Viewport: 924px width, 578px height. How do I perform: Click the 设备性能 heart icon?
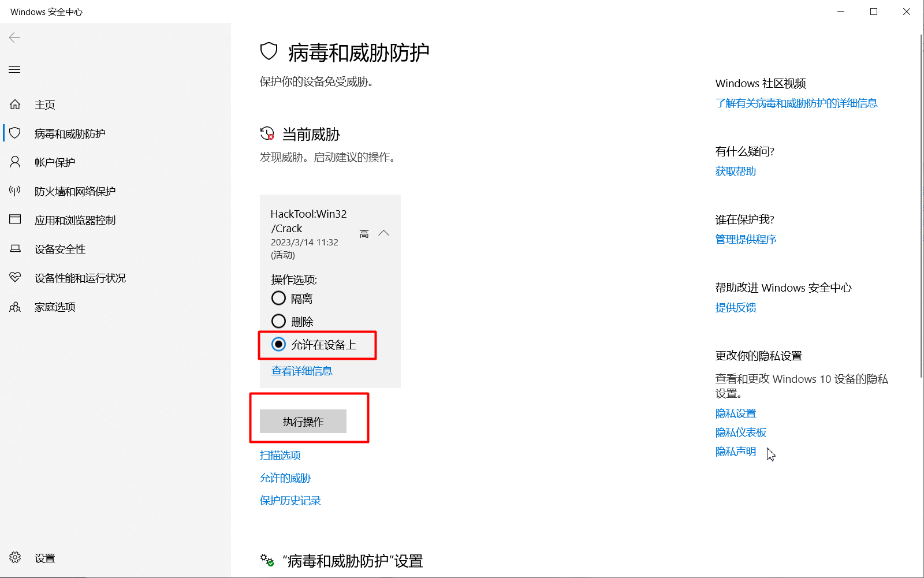tap(15, 277)
